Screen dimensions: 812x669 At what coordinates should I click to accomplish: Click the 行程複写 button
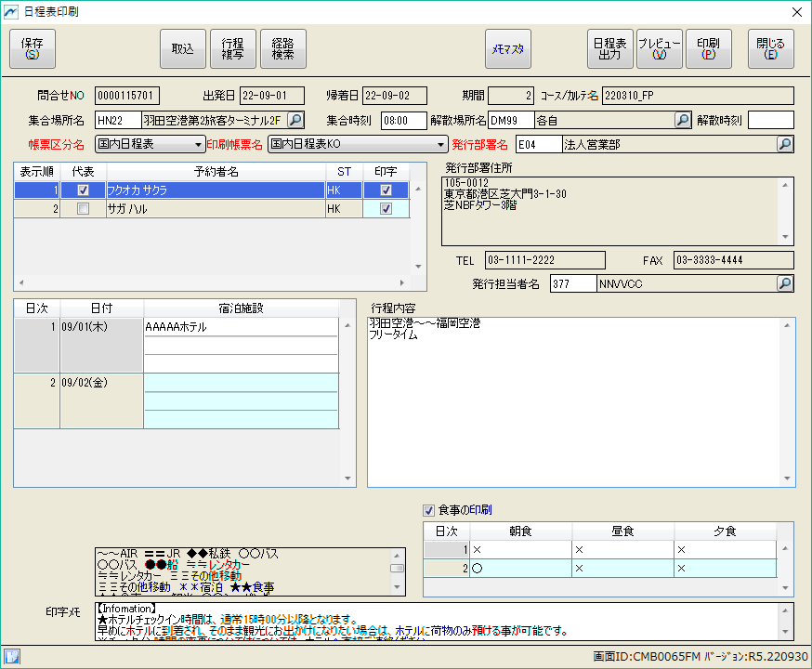[233, 48]
